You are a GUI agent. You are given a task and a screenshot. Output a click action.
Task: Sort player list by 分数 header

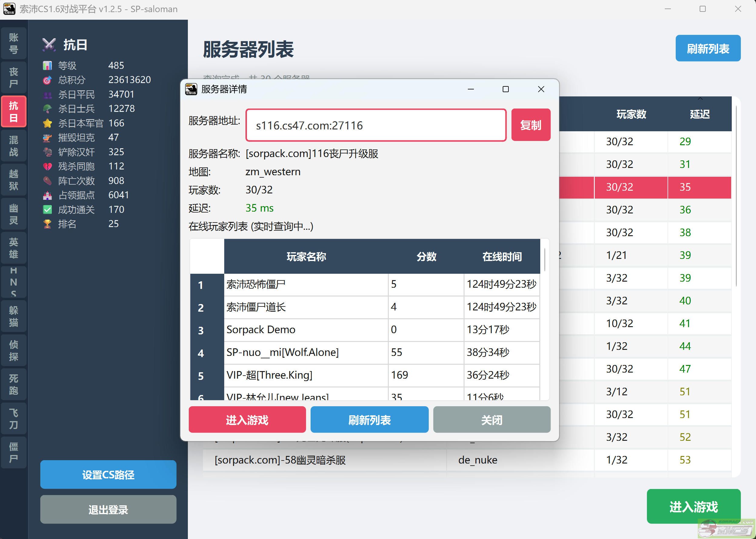tap(426, 256)
